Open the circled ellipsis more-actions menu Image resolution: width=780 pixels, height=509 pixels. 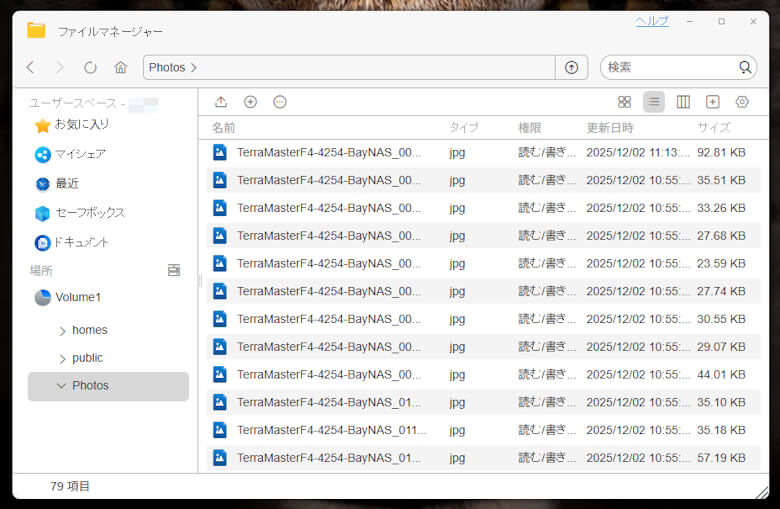(x=280, y=102)
